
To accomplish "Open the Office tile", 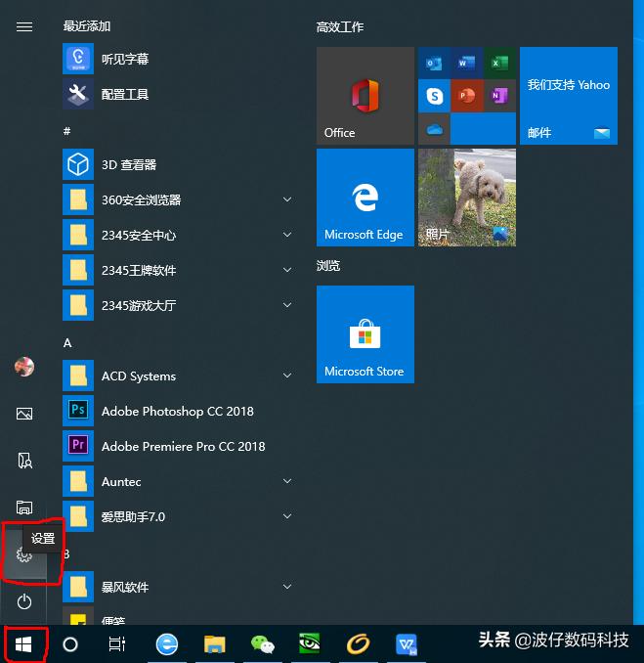I will (365, 96).
